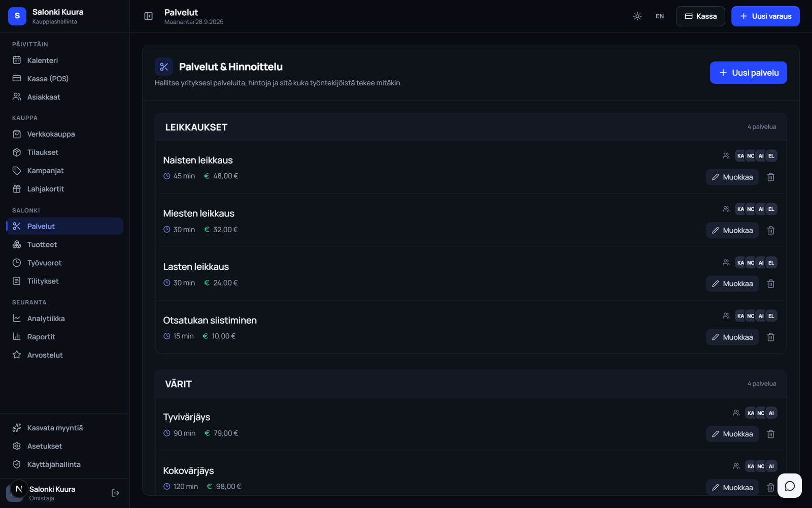Log out using the sign-out icon
This screenshot has height=508, width=812.
(115, 493)
